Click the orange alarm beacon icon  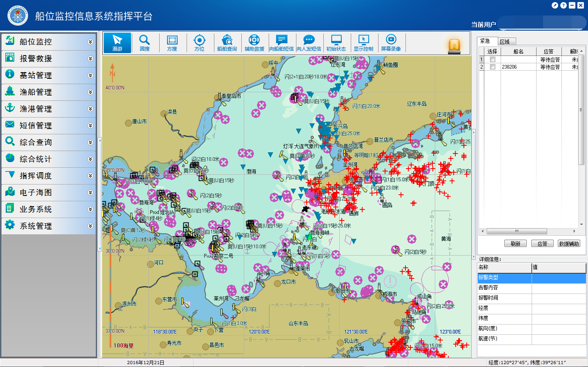pyautogui.click(x=454, y=46)
